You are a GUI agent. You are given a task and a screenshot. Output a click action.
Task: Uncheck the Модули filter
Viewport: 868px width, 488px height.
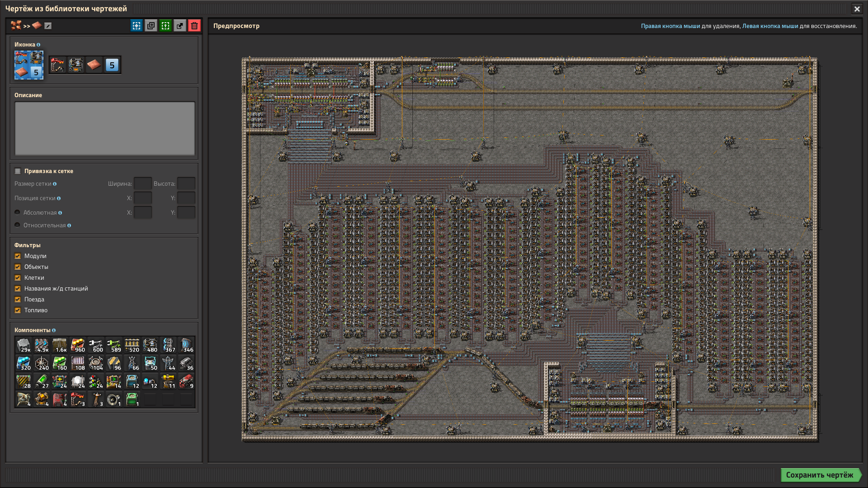coord(18,256)
